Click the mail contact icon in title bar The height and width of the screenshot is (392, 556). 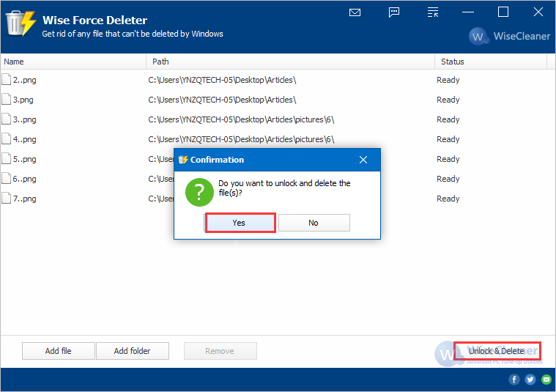tap(355, 12)
